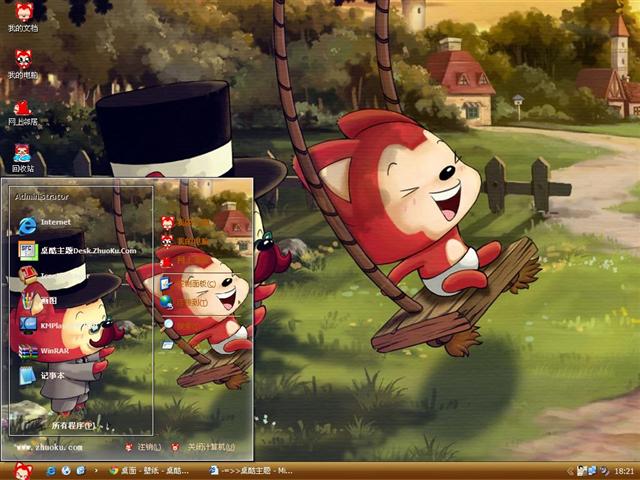
Task: Launch Internet Explorer from the Start menu
Action: point(44,225)
